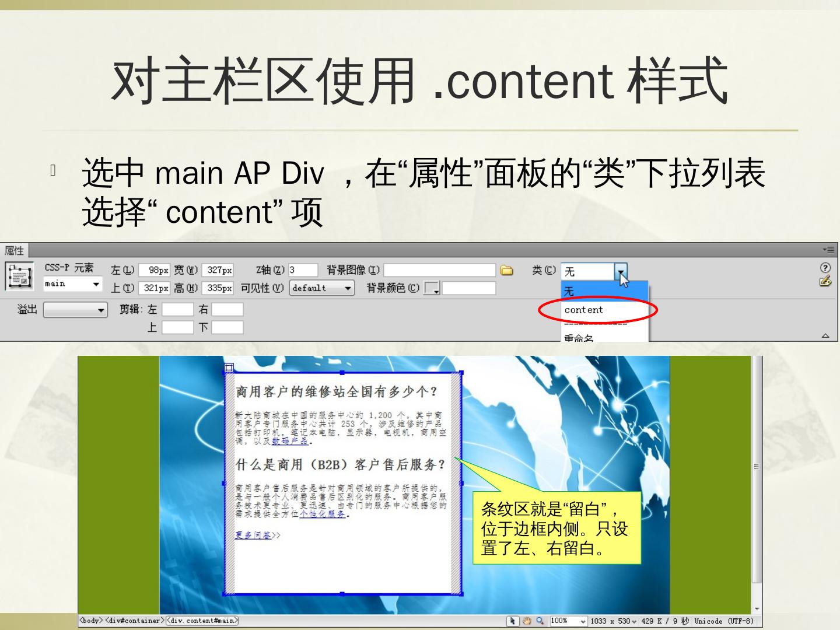This screenshot has width=840, height=630.
Task: Activate the Hand tool in status bar
Action: click(x=527, y=621)
